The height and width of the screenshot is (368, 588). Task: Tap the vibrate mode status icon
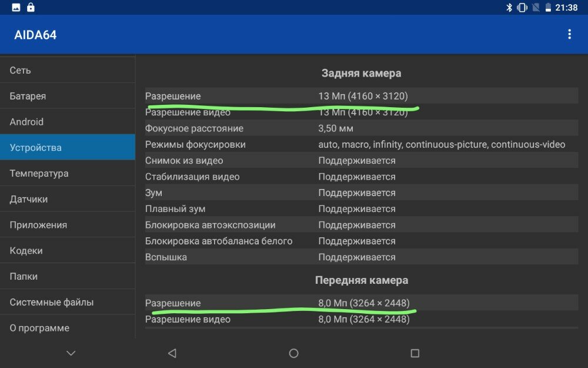(x=522, y=8)
